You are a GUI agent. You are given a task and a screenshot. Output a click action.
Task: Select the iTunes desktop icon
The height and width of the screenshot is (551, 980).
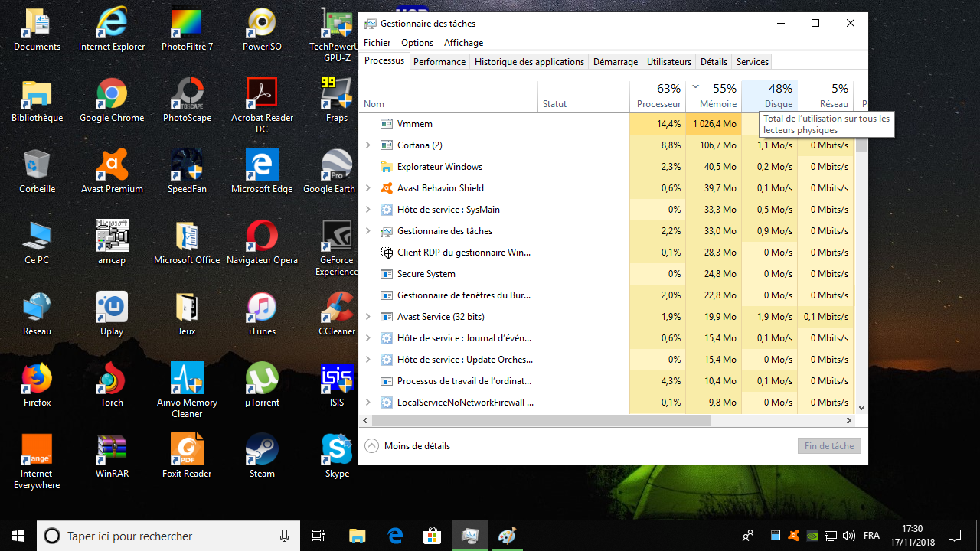pos(262,315)
